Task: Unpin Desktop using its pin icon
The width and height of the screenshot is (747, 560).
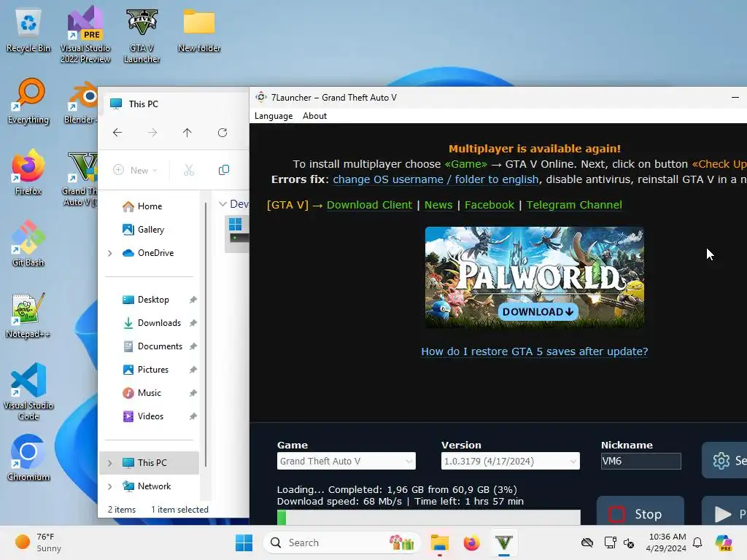Action: 193,300
